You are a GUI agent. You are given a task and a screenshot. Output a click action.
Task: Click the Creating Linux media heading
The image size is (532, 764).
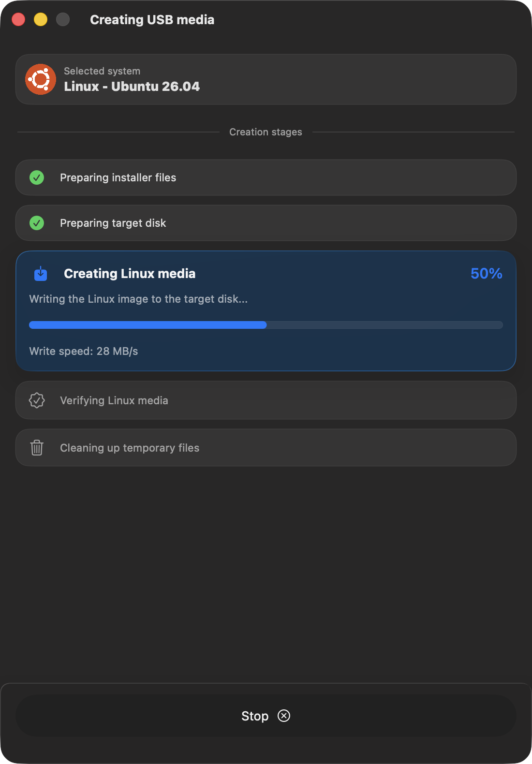pos(130,274)
